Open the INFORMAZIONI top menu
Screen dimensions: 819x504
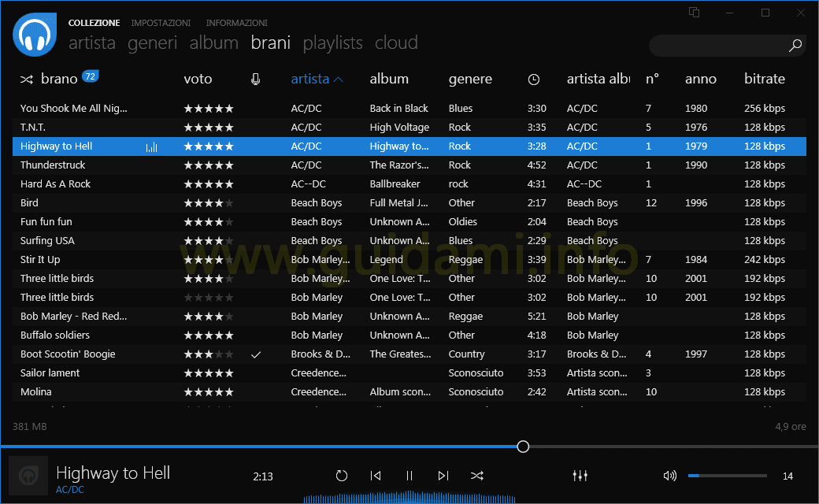[236, 23]
